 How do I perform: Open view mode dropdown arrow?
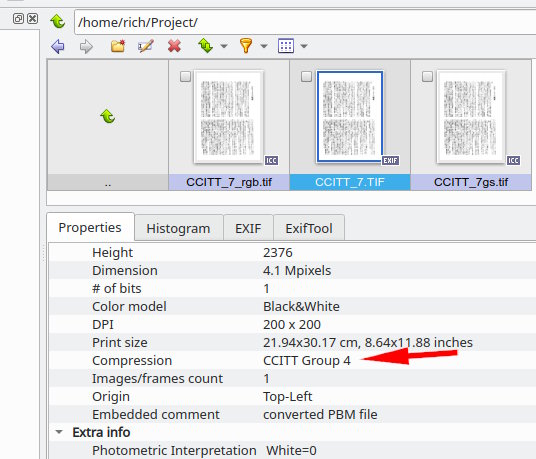(x=304, y=46)
